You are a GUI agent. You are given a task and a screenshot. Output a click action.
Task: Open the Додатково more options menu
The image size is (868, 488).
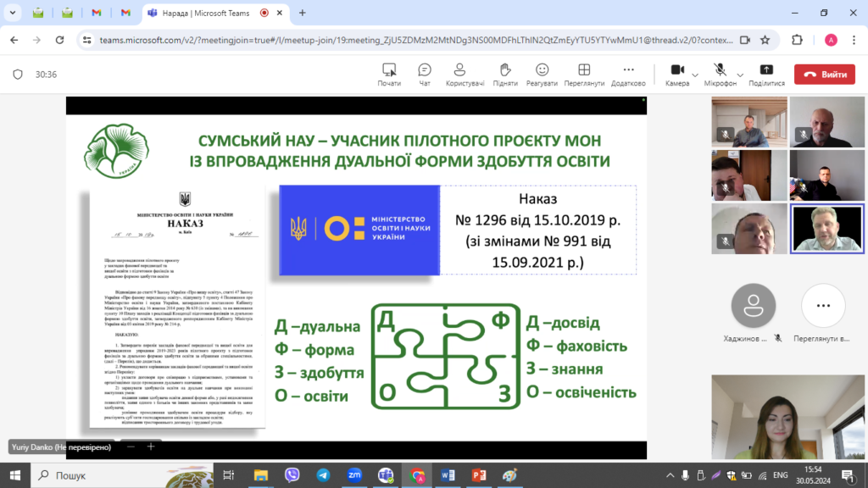pos(628,74)
